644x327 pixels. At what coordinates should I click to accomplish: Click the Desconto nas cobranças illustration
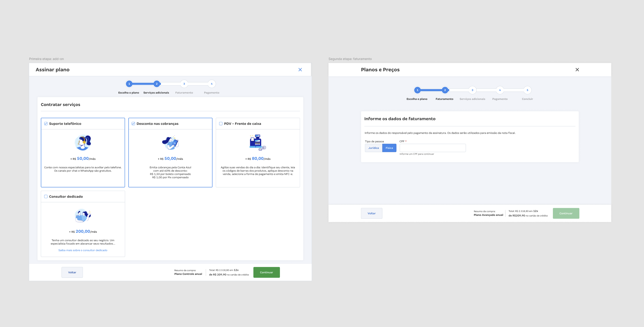coord(170,143)
